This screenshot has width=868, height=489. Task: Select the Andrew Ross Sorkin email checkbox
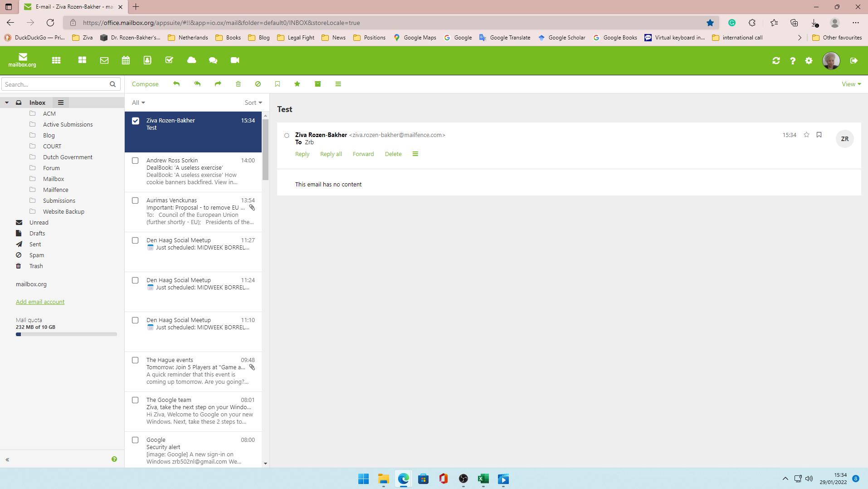[135, 161]
